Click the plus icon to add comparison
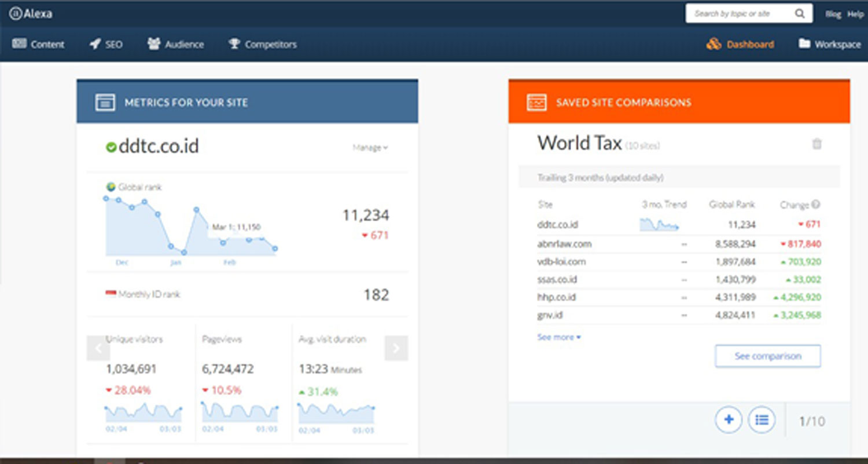Screen dimensions: 868x464 click(x=729, y=420)
